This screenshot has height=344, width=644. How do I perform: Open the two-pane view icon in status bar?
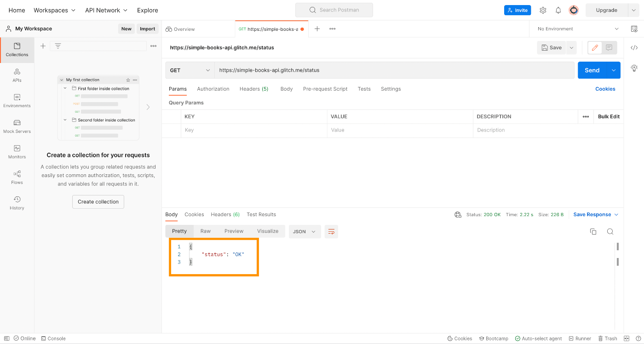pos(627,338)
